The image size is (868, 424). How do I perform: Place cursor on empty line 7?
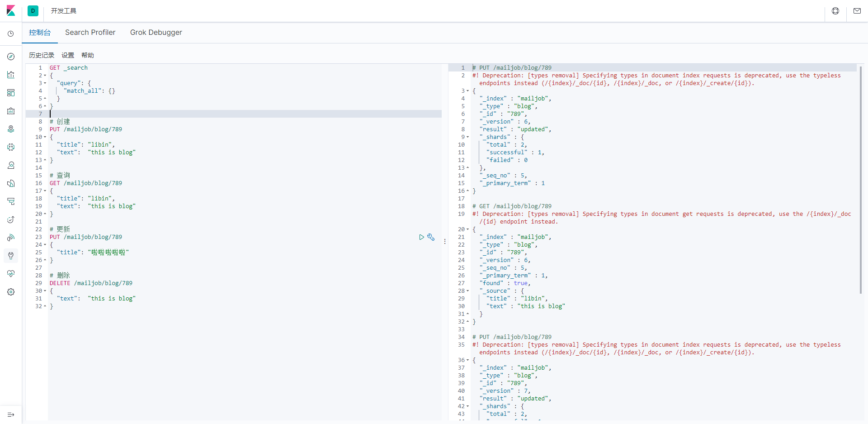coord(245,114)
